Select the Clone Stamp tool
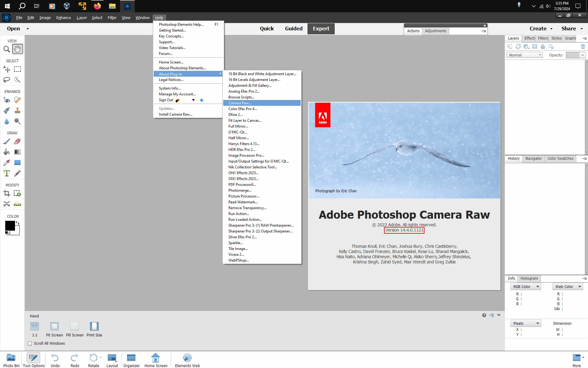Image resolution: width=588 pixels, height=368 pixels. pos(17,111)
